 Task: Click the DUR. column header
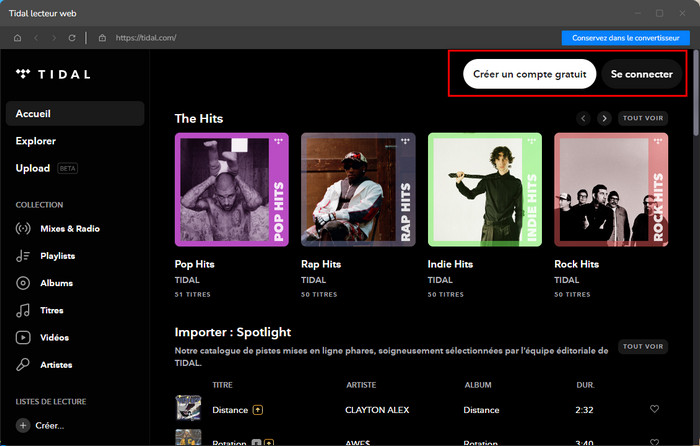tap(585, 385)
